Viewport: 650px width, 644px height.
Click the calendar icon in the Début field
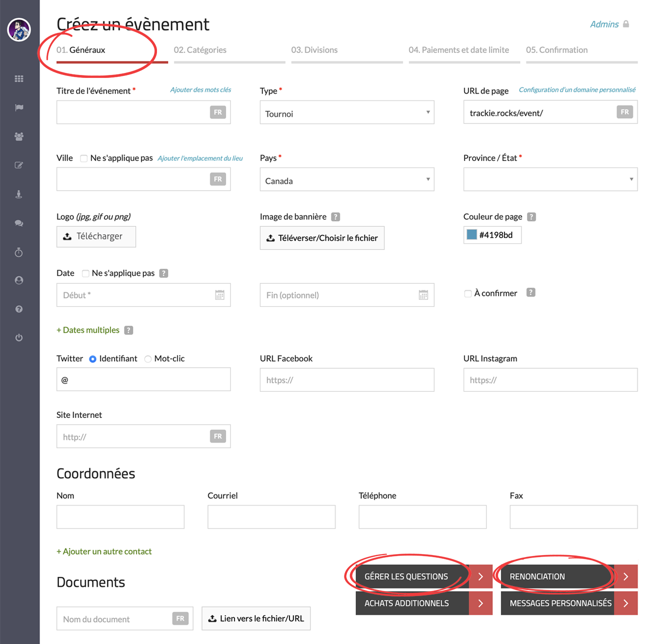[x=219, y=295]
